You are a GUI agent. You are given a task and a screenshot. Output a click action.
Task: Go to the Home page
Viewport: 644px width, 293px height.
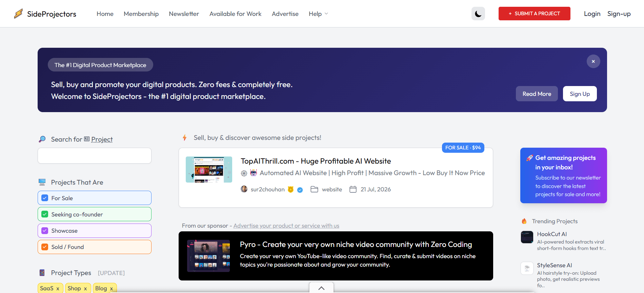(x=105, y=14)
